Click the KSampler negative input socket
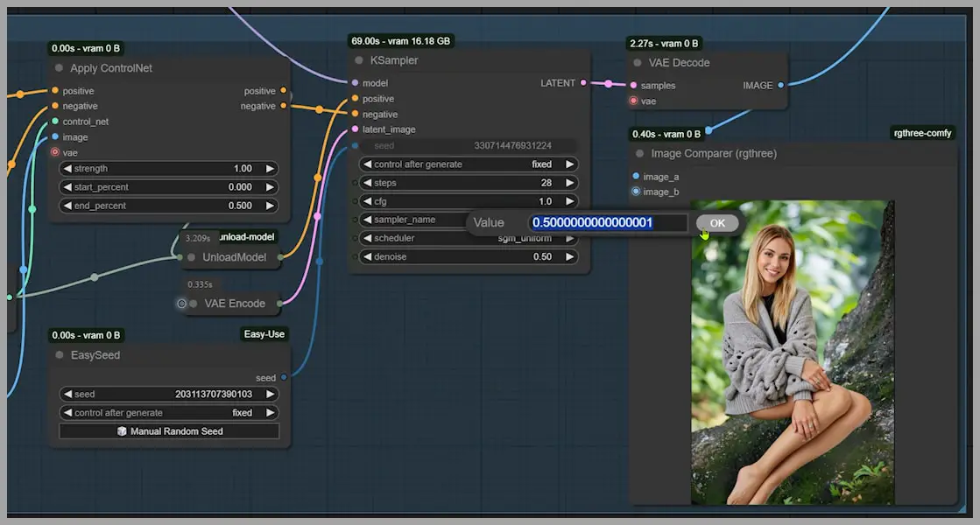 point(355,115)
